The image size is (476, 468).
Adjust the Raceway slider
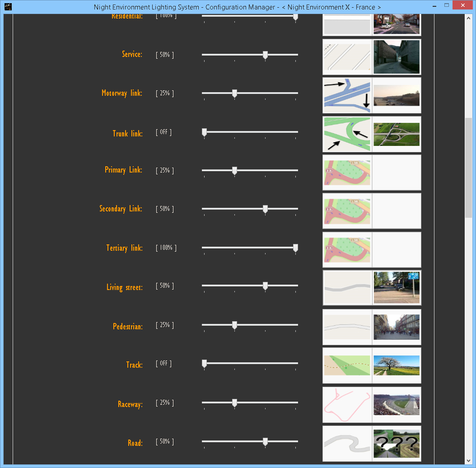(250, 402)
